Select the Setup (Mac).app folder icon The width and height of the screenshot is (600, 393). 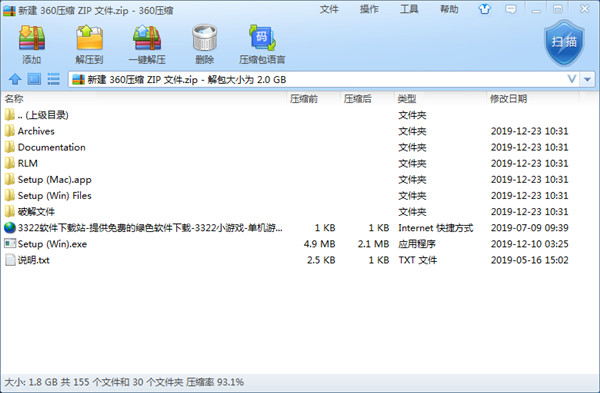[x=10, y=179]
